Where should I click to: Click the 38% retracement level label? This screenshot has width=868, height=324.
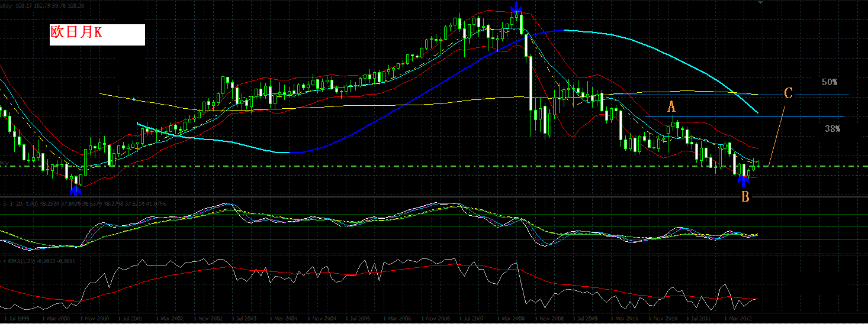click(832, 128)
